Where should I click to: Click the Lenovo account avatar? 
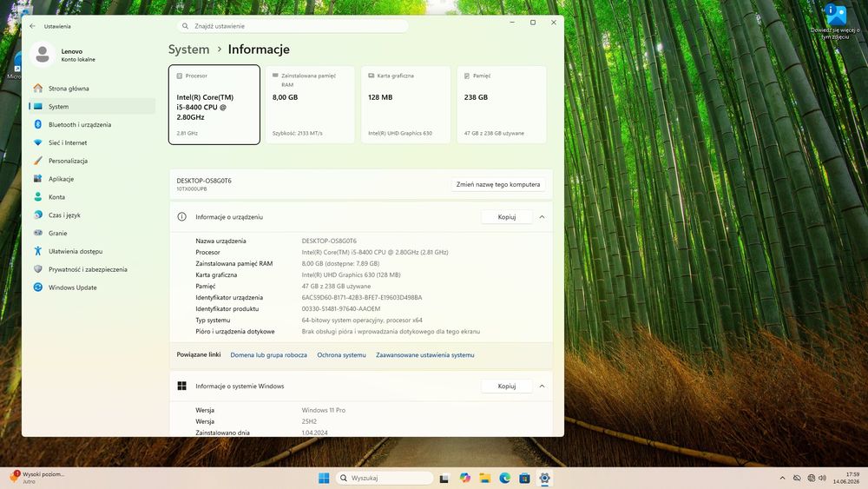point(42,54)
